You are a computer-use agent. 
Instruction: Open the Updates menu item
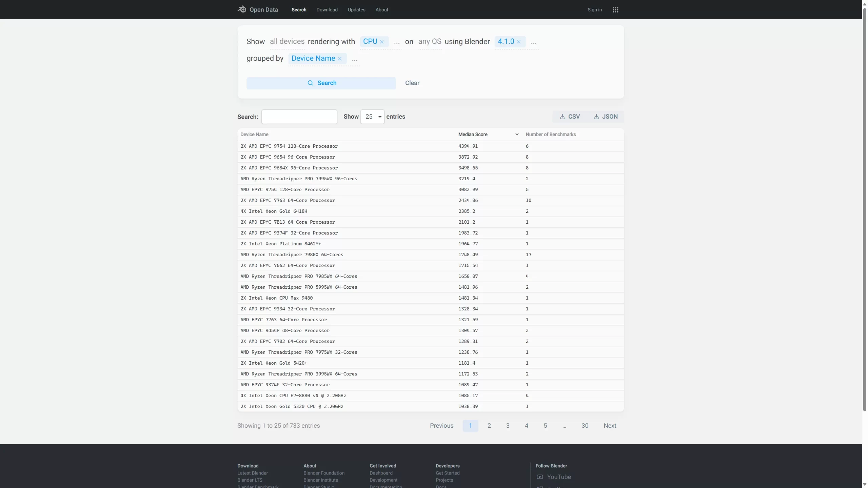tap(356, 10)
